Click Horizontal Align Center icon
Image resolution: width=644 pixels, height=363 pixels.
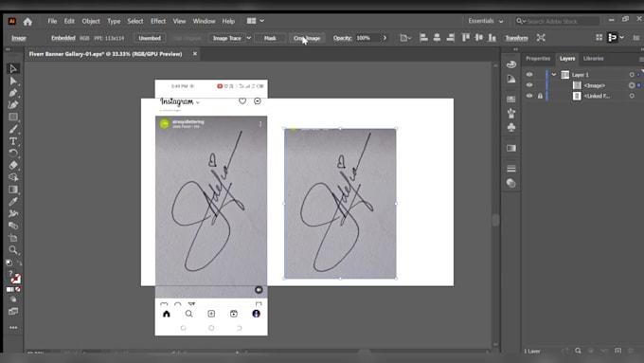pyautogui.click(x=437, y=38)
